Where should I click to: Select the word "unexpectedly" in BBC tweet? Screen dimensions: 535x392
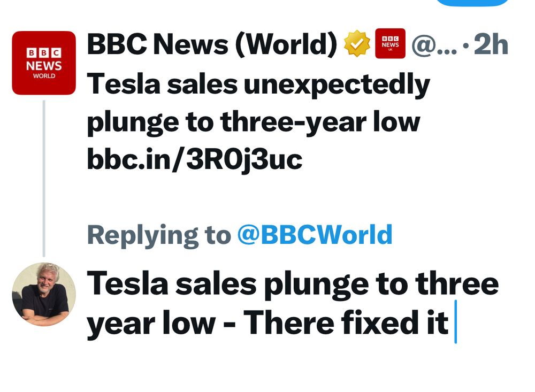(x=337, y=85)
